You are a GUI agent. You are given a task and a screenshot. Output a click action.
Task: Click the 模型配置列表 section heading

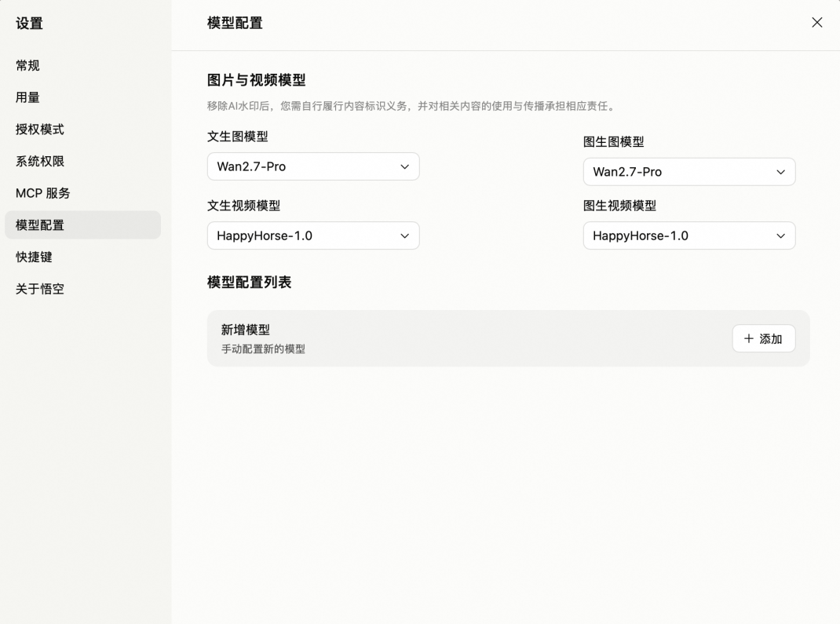coord(249,283)
